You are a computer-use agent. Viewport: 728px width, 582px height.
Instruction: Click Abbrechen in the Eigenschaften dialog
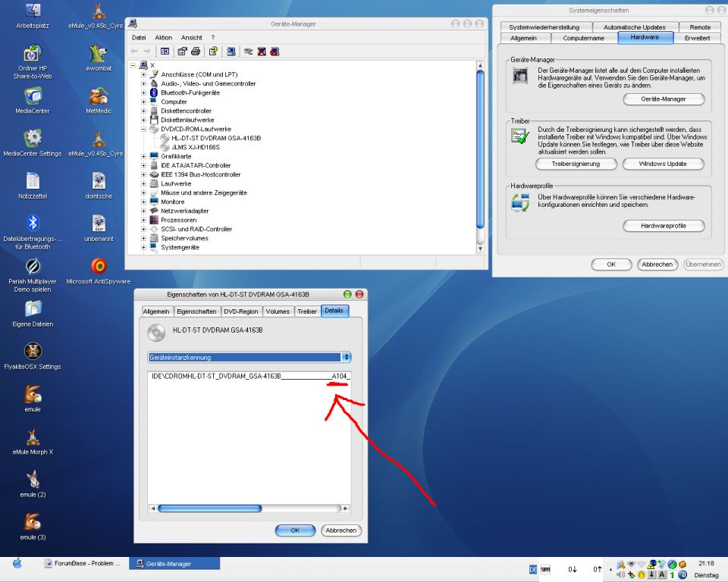coord(341,530)
